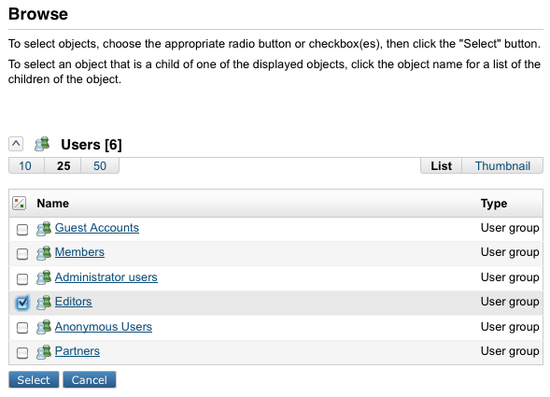Click the Anonymous Users group icon
Image resolution: width=550 pixels, height=397 pixels.
[x=44, y=327]
